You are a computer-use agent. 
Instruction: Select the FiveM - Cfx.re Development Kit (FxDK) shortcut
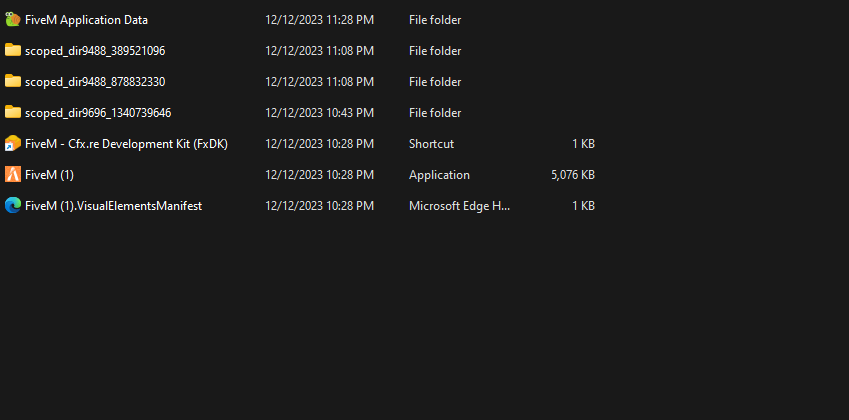pos(126,144)
